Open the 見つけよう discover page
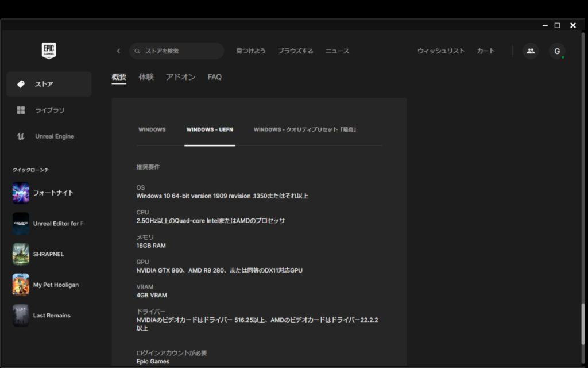This screenshot has height=368, width=588. 251,51
